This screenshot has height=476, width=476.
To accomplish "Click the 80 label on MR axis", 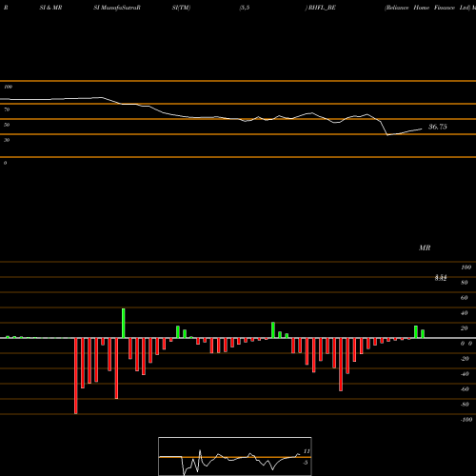I will coord(465,283).
